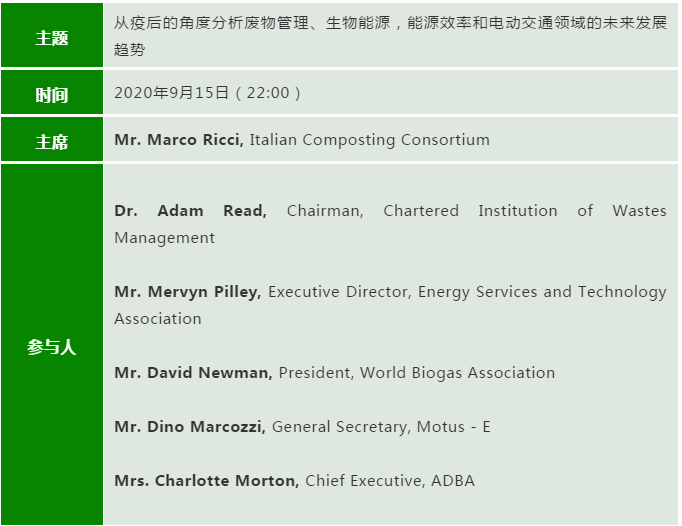The width and height of the screenshot is (682, 526).
Task: Select the name Dr. Adam Read
Action: click(x=190, y=211)
